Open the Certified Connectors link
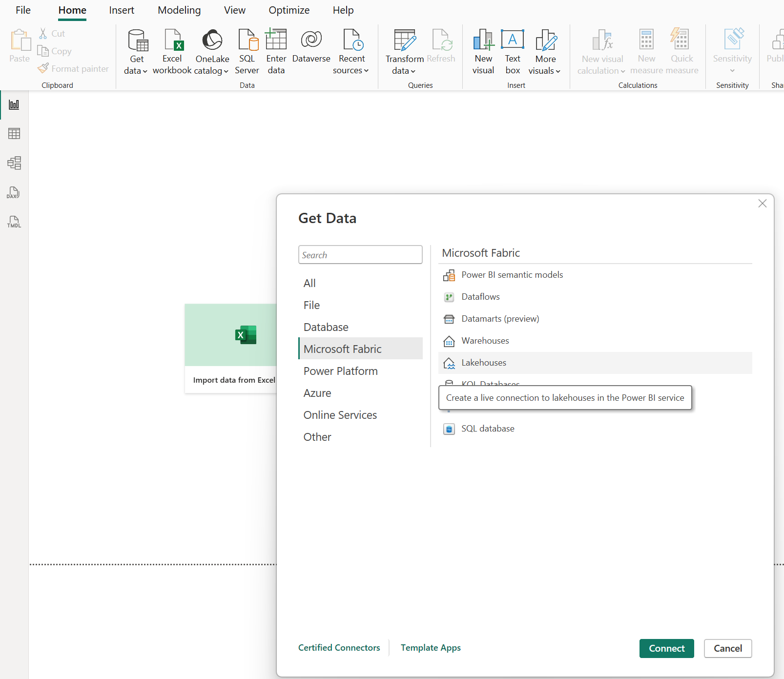The height and width of the screenshot is (679, 784). [x=339, y=648]
